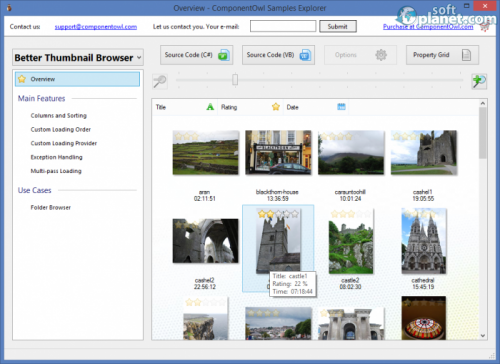Viewport: 500px width, 364px height.
Task: Click the scroll up arrow of thumbnail list
Action: pos(483,103)
